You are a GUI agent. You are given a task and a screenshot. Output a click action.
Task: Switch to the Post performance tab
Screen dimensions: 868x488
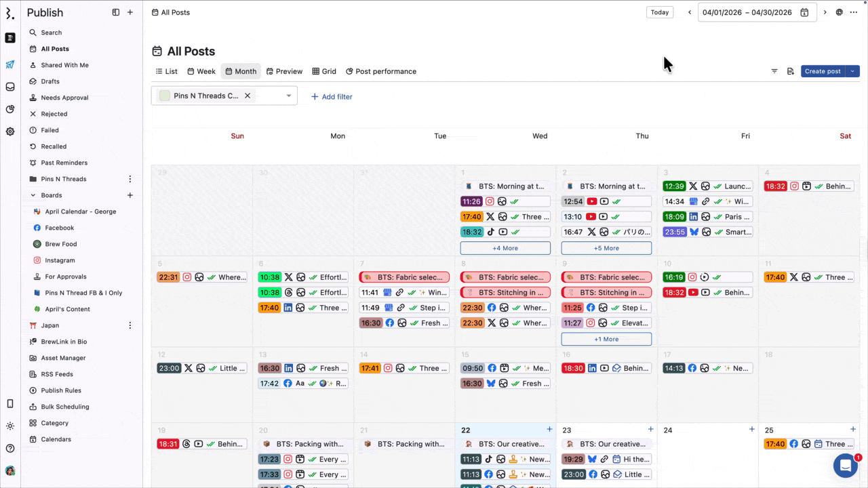pyautogui.click(x=380, y=71)
